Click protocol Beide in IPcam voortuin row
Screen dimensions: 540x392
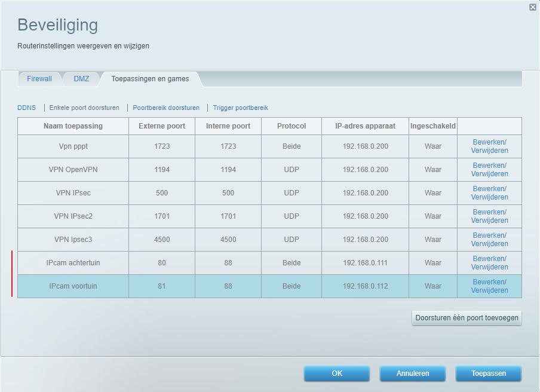(292, 286)
